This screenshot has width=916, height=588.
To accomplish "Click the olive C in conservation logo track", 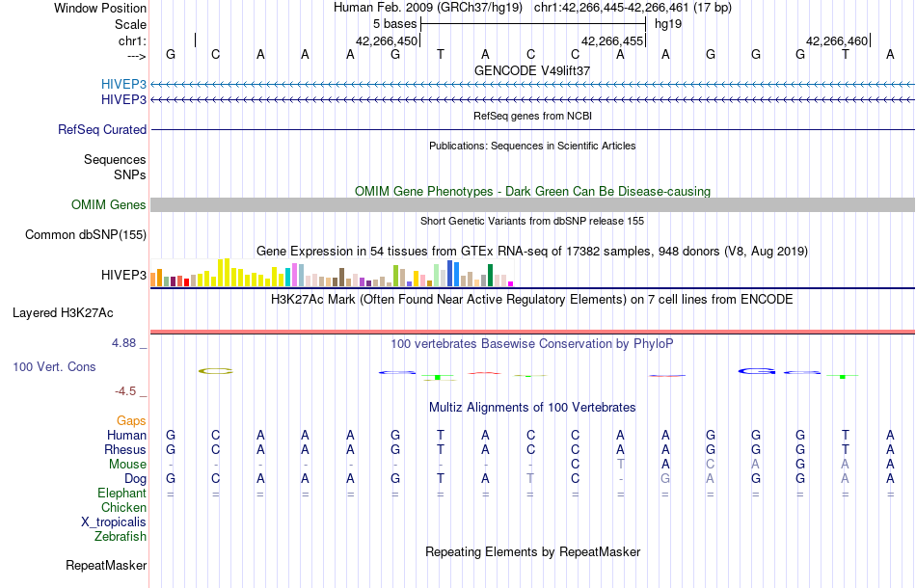I will click(216, 371).
